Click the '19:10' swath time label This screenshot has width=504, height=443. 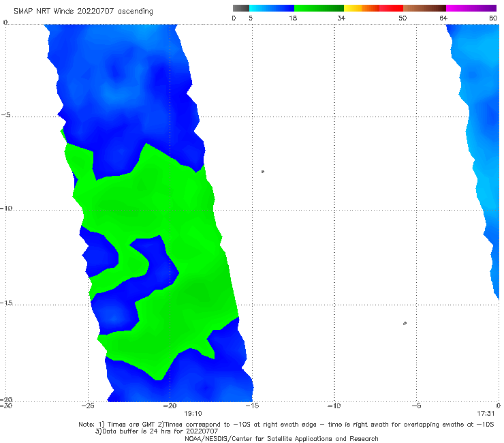(x=193, y=414)
